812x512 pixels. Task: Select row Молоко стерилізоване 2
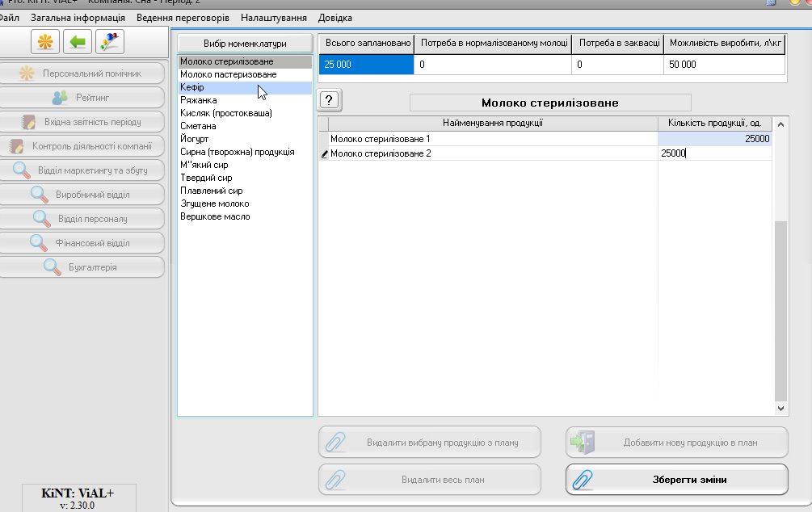click(x=493, y=153)
